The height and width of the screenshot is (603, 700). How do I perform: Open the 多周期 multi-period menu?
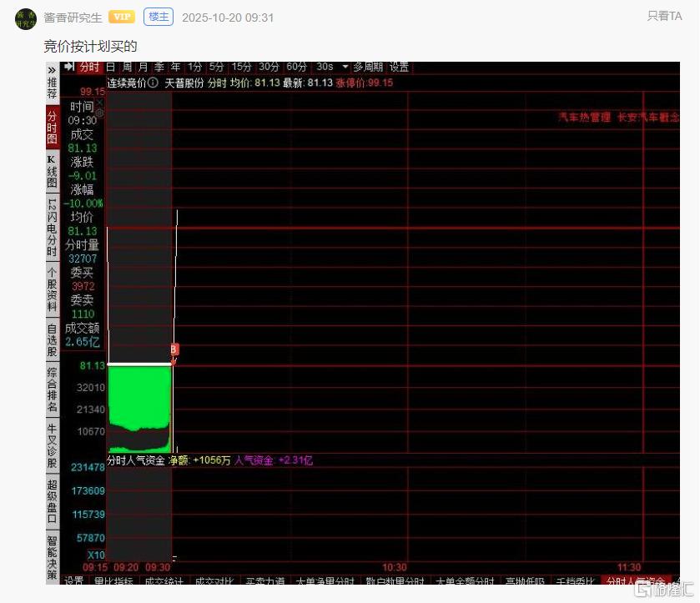point(368,67)
